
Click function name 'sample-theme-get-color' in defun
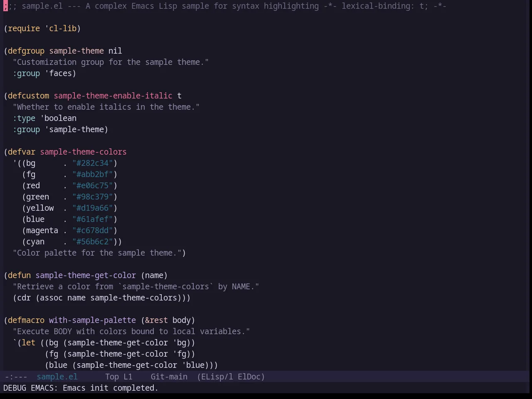pos(86,275)
